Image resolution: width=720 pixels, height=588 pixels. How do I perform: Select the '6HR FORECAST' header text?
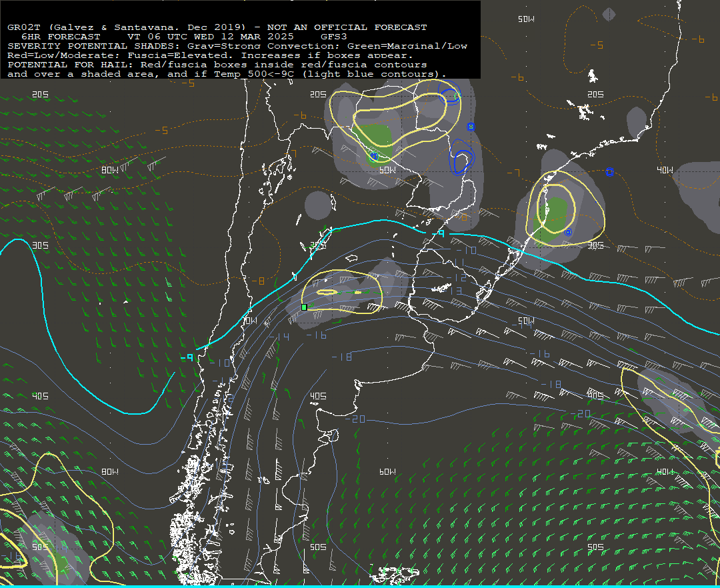point(61,36)
